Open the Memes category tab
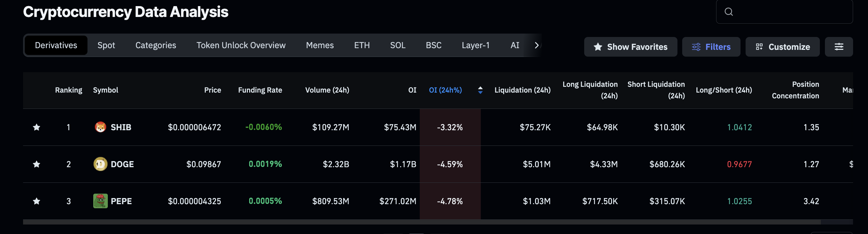 click(320, 45)
